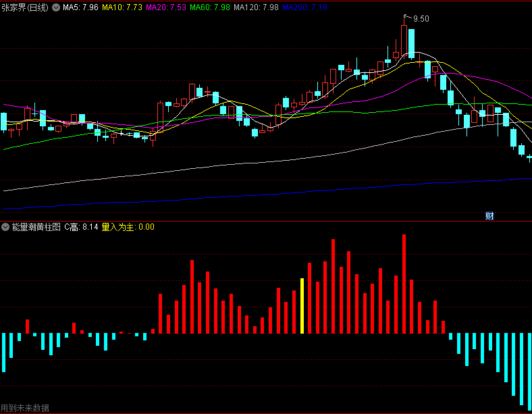Screen dimensions: 532x414
Task: Click the blue MA250: 7.18 label
Action: point(304,7)
